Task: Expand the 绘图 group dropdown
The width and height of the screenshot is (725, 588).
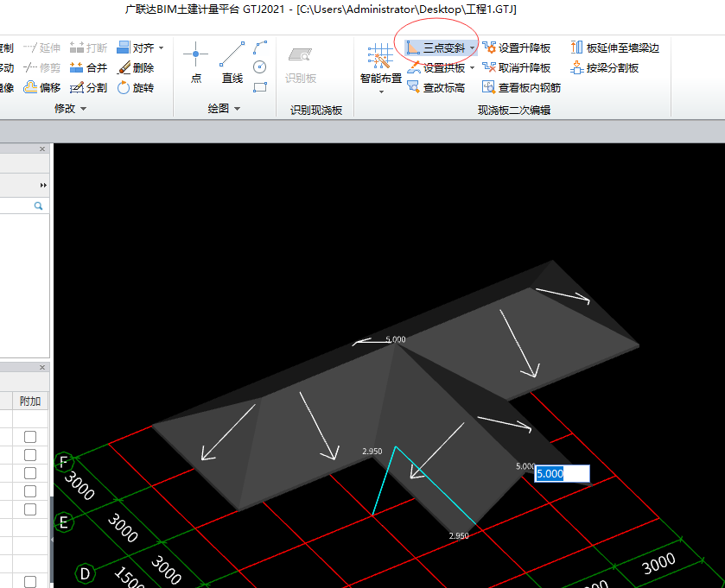Action: click(x=237, y=109)
